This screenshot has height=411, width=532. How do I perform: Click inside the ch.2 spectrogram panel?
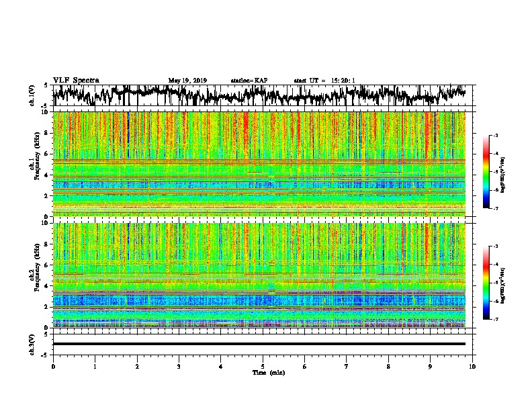(x=259, y=275)
